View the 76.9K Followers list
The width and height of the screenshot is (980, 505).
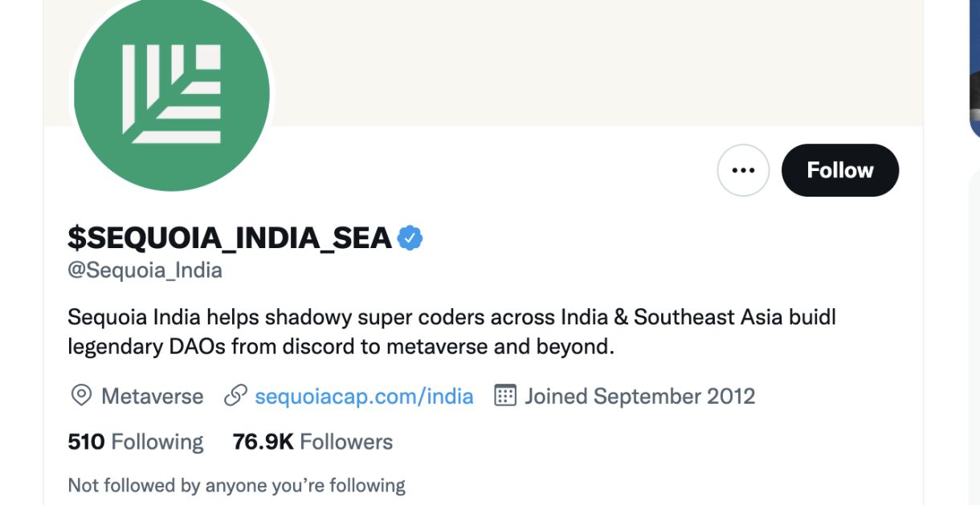pos(312,442)
